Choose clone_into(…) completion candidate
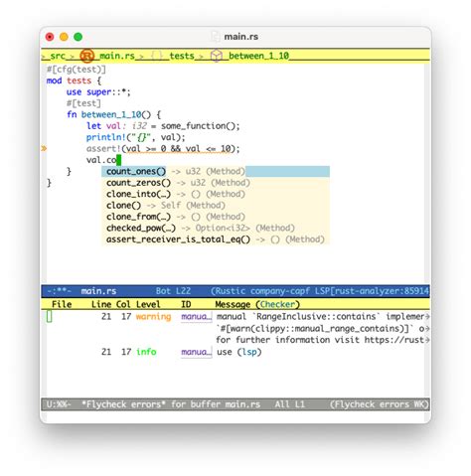Screen dimensions: 471x476 (216, 194)
